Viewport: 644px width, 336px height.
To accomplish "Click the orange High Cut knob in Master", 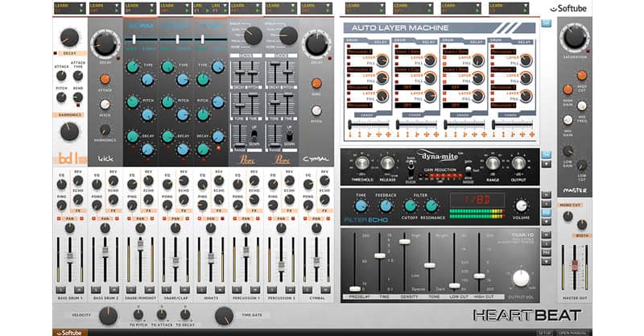I will (x=581, y=75).
